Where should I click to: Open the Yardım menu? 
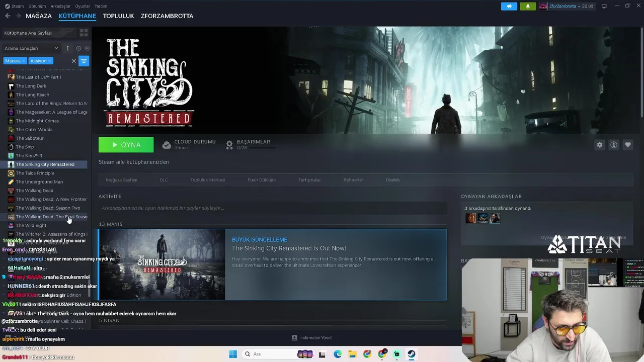pos(101,6)
